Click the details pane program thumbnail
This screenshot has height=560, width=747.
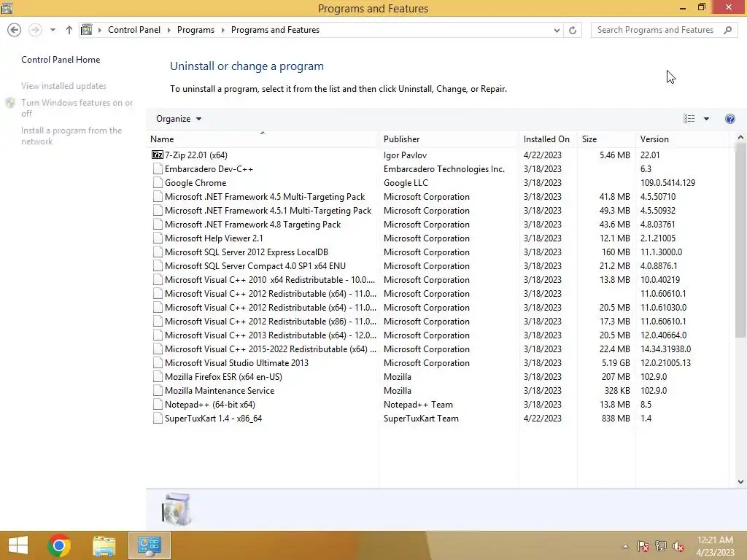click(177, 509)
